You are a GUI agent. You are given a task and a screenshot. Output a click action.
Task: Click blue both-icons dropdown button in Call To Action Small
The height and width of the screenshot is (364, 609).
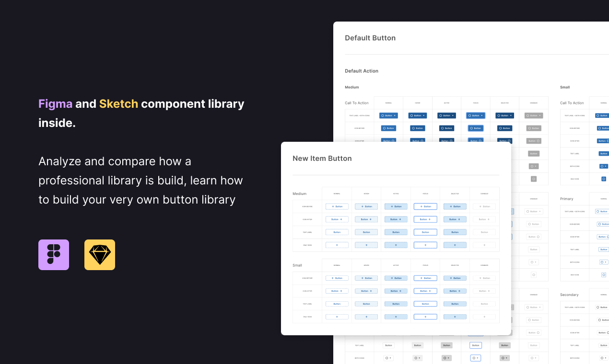tap(604, 166)
